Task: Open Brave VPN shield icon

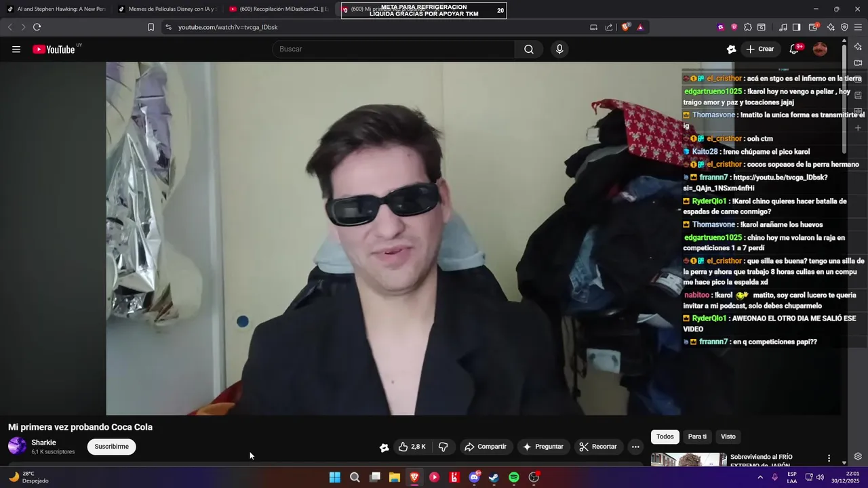Action: 844,27
